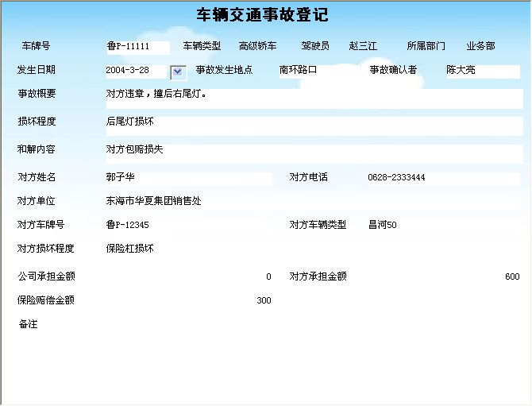Select the 对方单位 field with 东海市华夏集团销售处

(314, 202)
